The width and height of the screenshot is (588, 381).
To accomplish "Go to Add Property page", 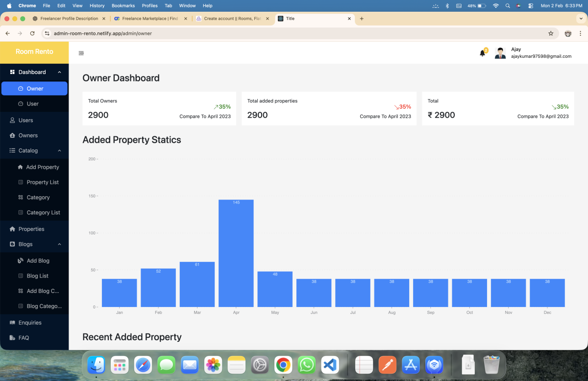I will (x=42, y=167).
